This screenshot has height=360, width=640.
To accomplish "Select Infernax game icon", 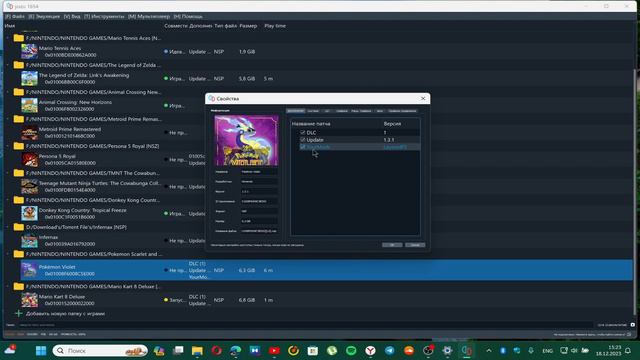I will (x=29, y=240).
